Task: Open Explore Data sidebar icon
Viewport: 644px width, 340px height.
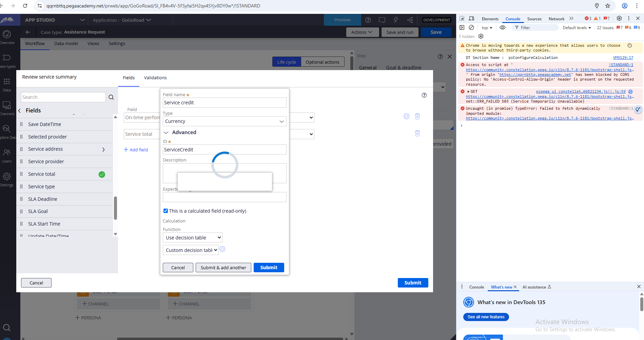Action: coord(7,129)
